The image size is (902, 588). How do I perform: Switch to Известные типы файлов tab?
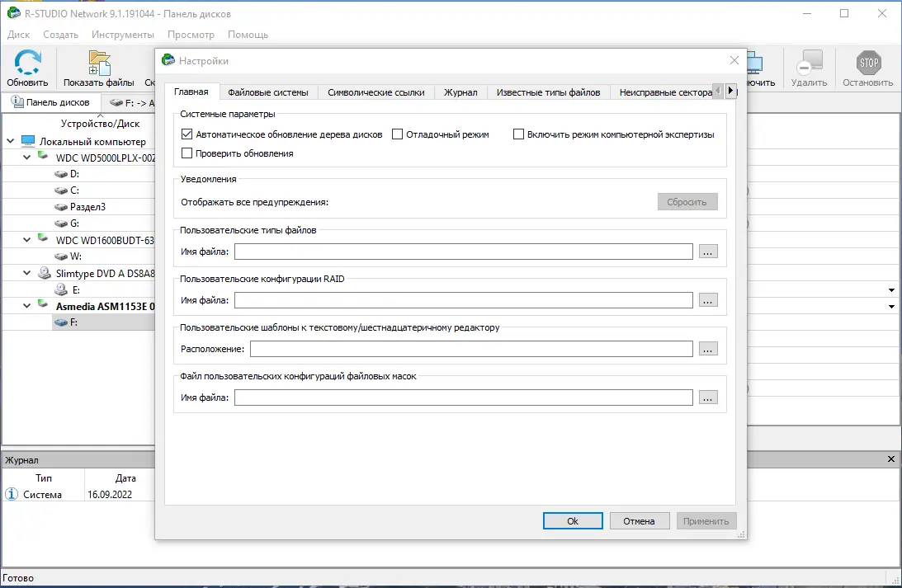coord(548,92)
